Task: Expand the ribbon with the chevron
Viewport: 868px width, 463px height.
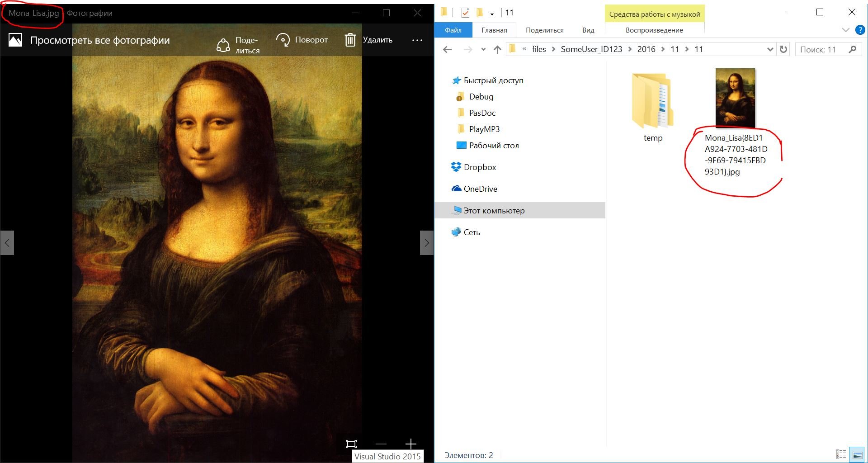Action: (x=846, y=30)
